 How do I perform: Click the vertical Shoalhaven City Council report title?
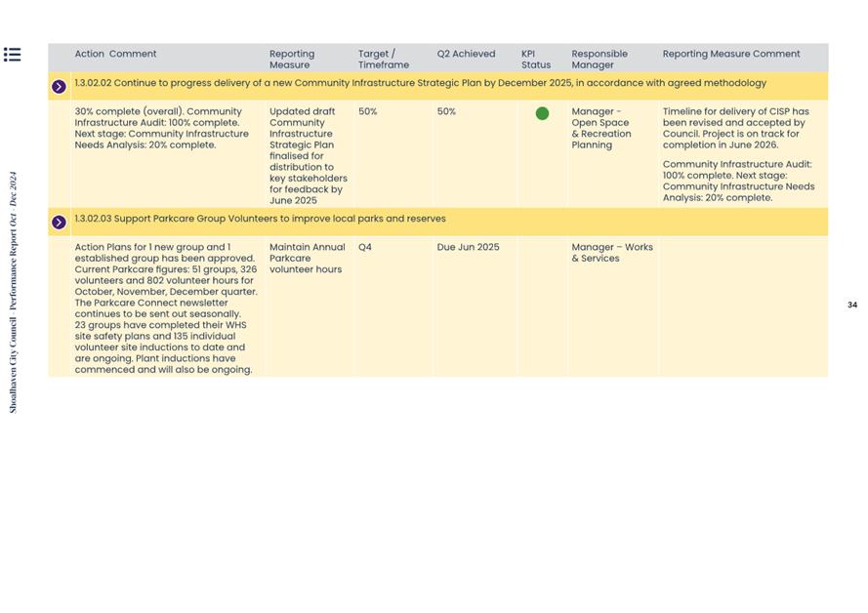(x=14, y=293)
